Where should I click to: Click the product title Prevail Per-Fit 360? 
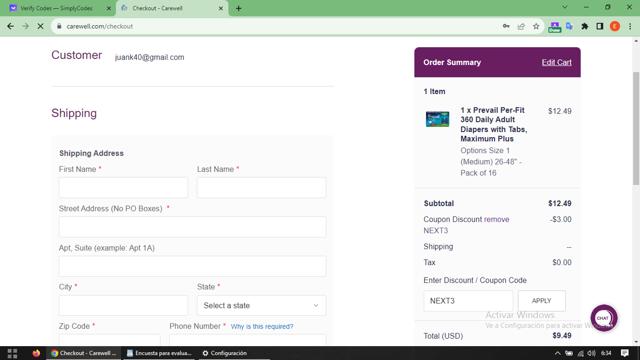[493, 124]
